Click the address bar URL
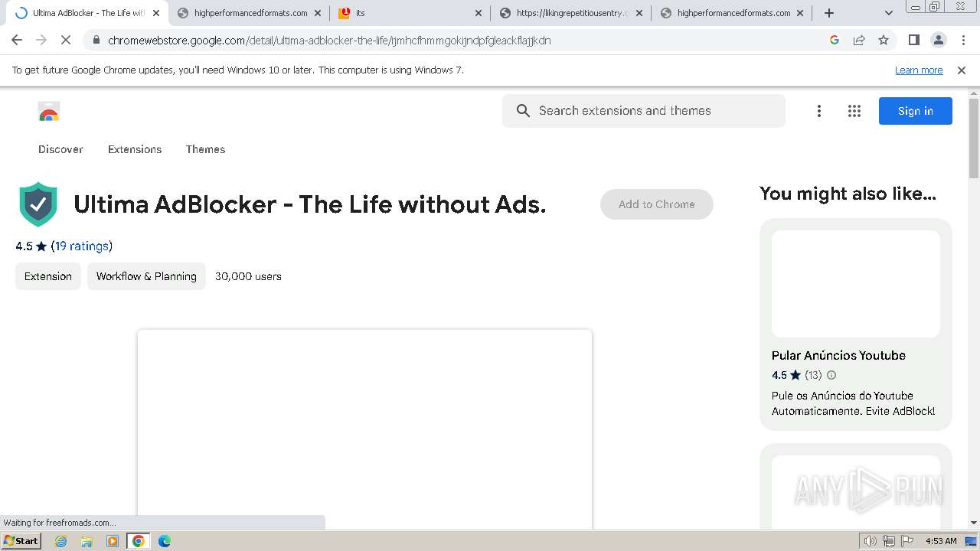This screenshot has width=980, height=551. (329, 40)
